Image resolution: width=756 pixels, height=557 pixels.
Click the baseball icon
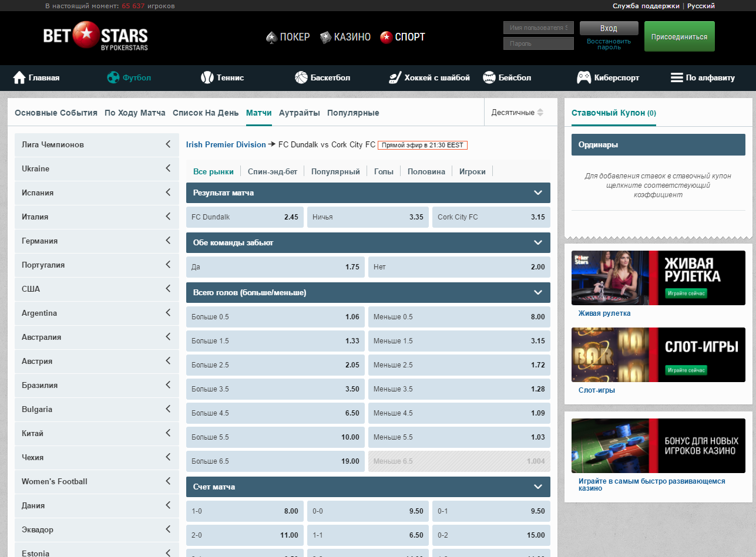[x=489, y=77]
